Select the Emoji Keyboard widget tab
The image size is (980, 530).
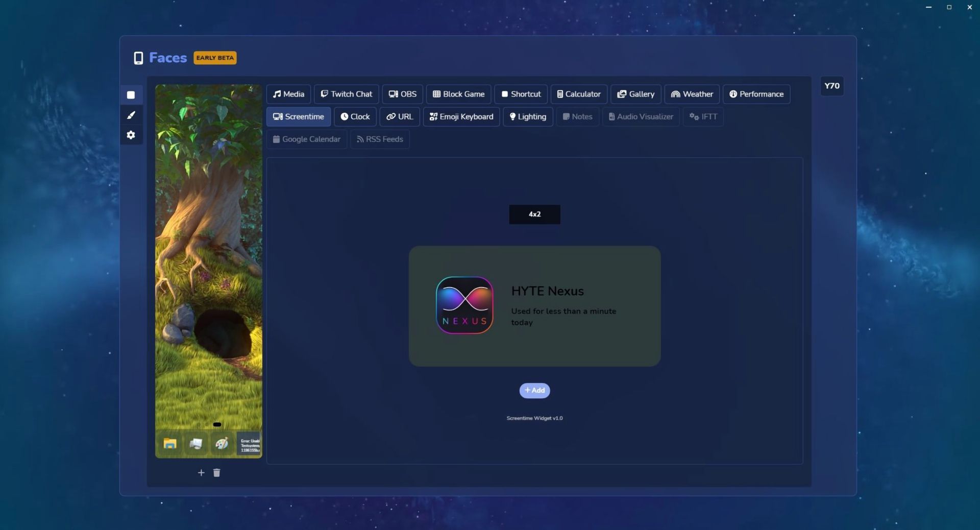tap(461, 116)
